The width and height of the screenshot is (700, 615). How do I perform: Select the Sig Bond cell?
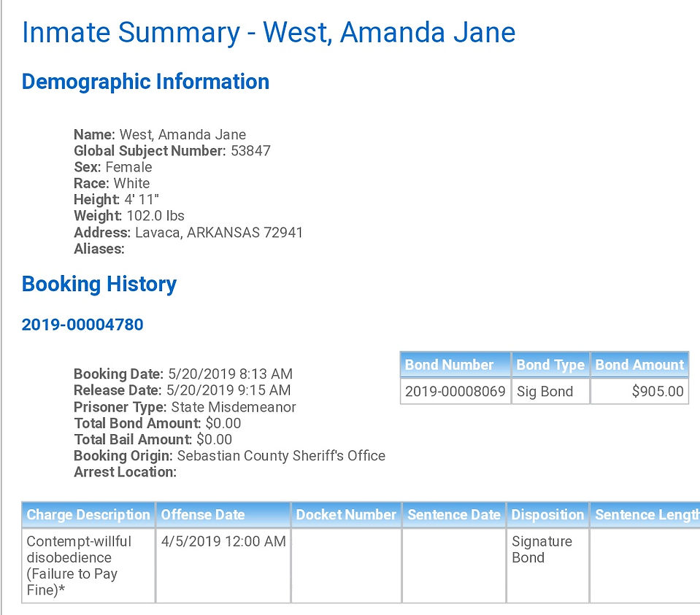[x=550, y=392]
